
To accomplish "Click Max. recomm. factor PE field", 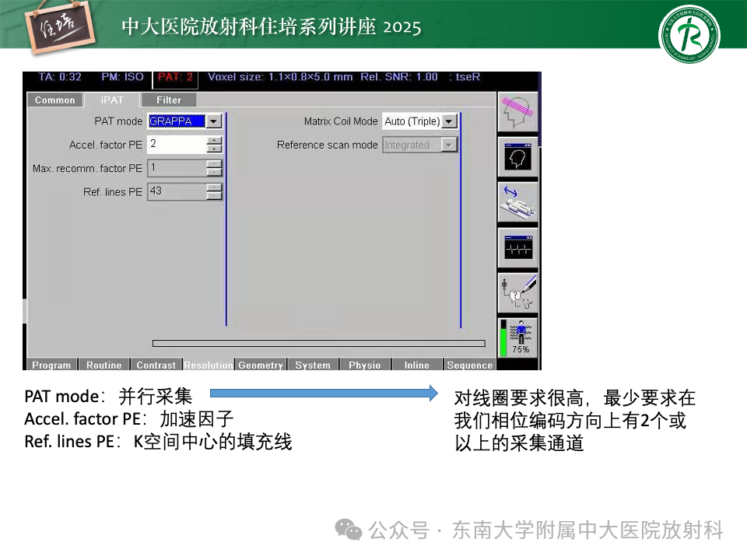I will click(177, 168).
